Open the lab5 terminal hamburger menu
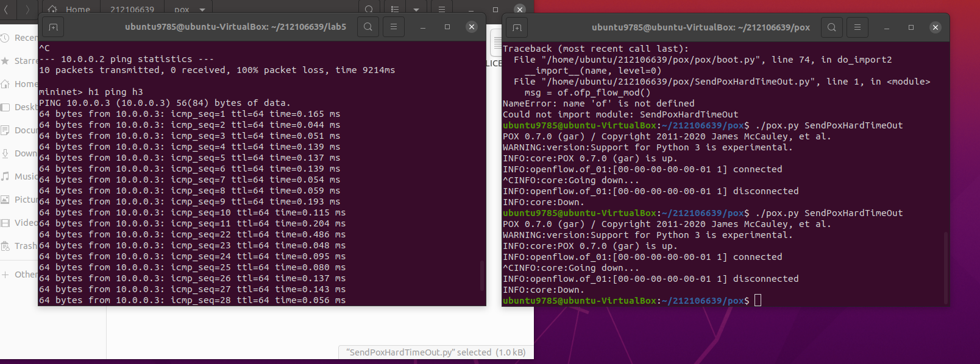980x364 pixels. pos(394,27)
